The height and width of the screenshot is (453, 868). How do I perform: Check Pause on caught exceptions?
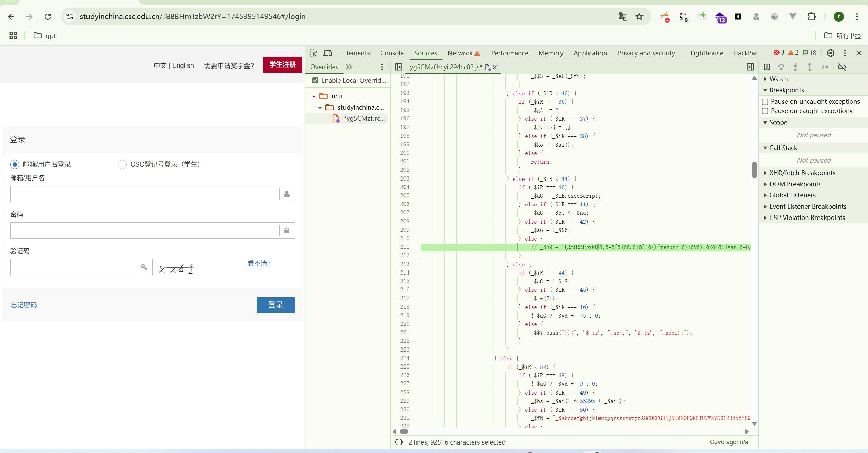(765, 111)
